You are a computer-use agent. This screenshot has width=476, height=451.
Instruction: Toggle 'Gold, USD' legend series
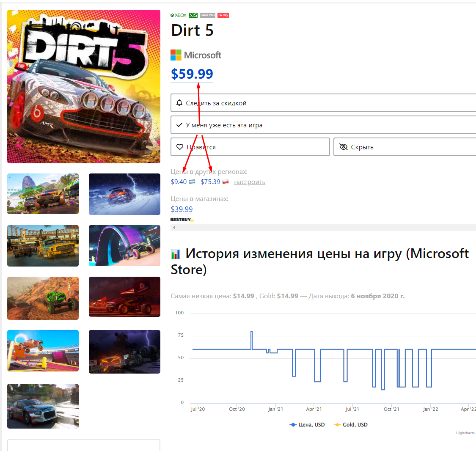(351, 425)
